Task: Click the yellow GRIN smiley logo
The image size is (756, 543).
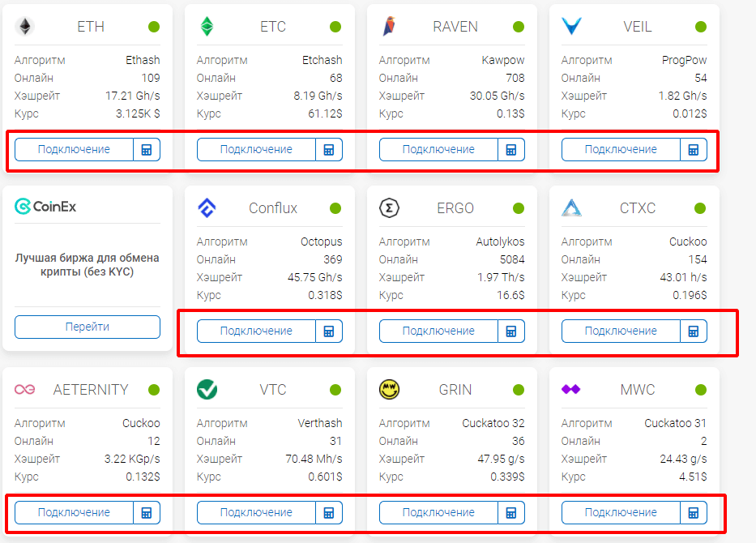Action: (x=389, y=390)
